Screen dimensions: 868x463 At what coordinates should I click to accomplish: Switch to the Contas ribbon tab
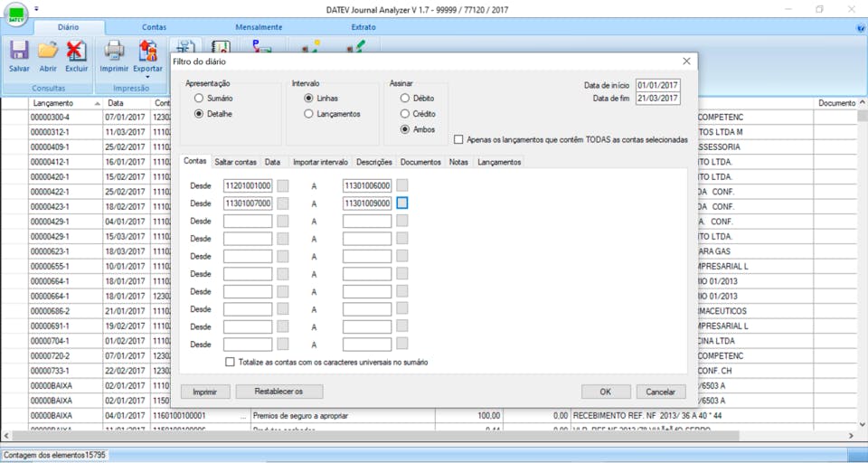pos(154,27)
